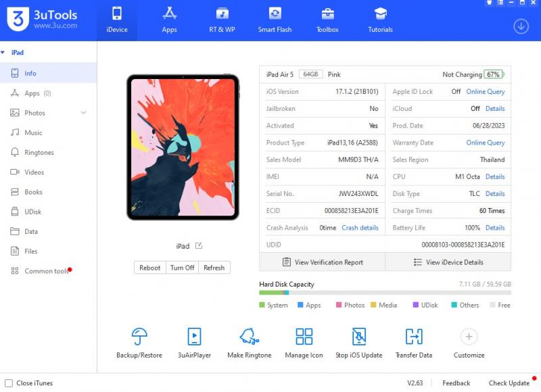The height and width of the screenshot is (392, 541).
Task: Click the iPad wallpaper preview image
Action: (183, 147)
